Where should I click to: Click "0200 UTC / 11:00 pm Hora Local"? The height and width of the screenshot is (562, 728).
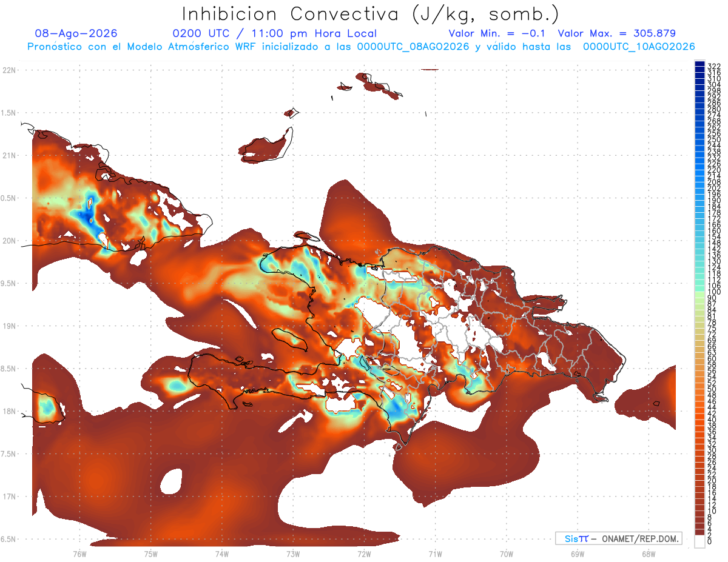[275, 33]
